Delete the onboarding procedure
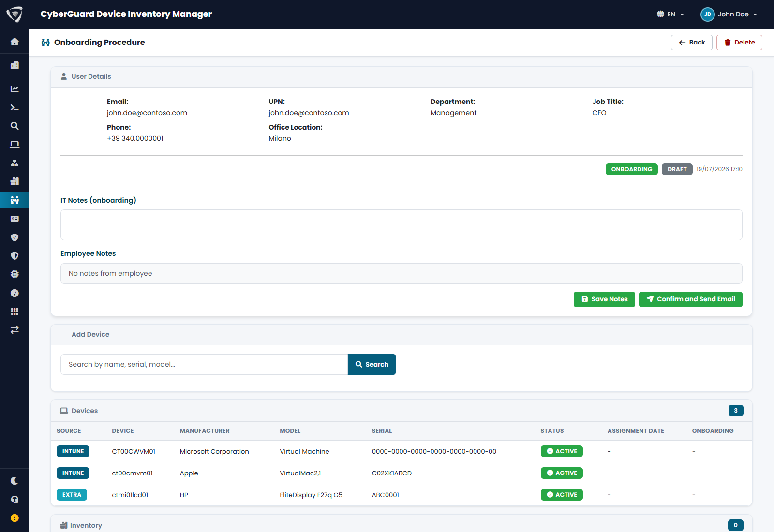774x532 pixels. 739,43
